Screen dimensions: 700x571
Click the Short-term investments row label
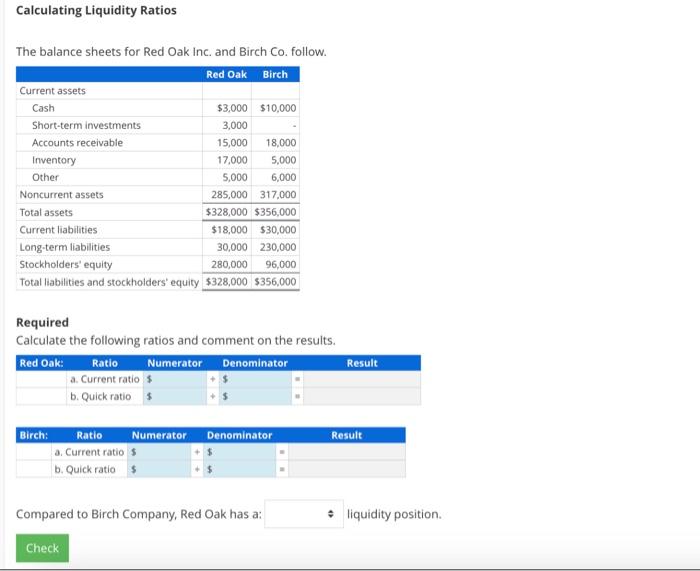tap(86, 125)
